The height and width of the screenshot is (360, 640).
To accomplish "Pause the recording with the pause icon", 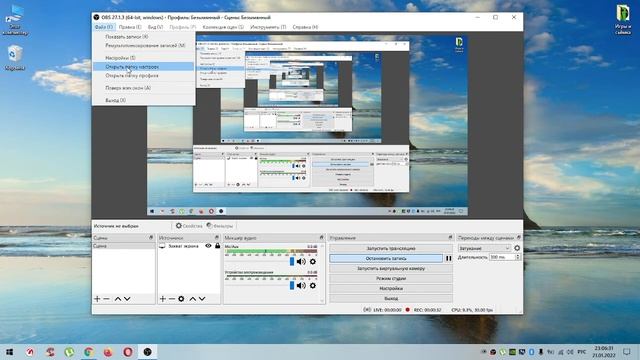I will coord(449,258).
